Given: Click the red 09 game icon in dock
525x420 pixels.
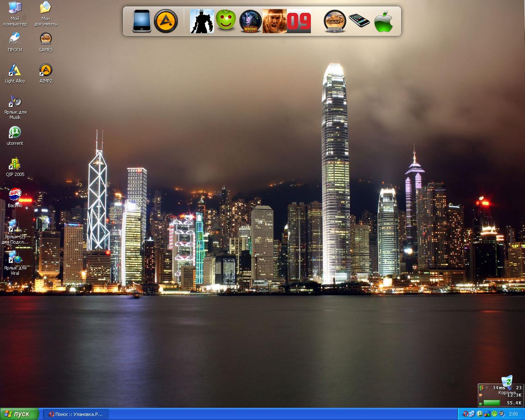Looking at the screenshot, I should (299, 21).
